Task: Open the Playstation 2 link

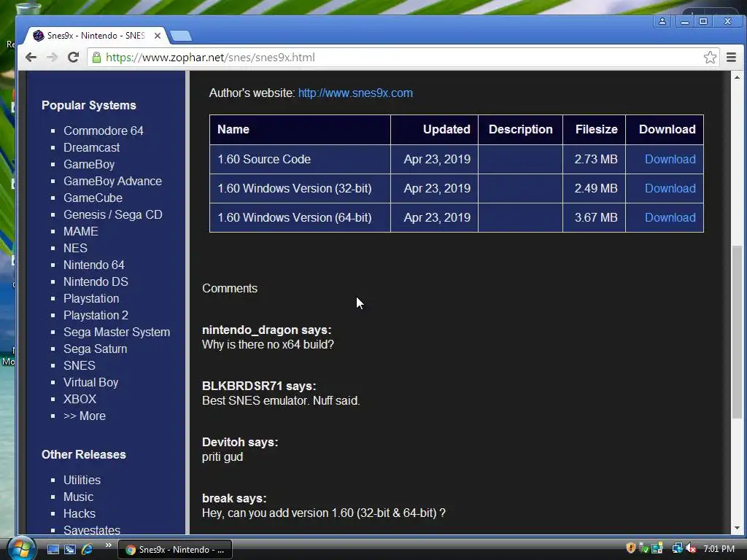Action: click(x=96, y=315)
